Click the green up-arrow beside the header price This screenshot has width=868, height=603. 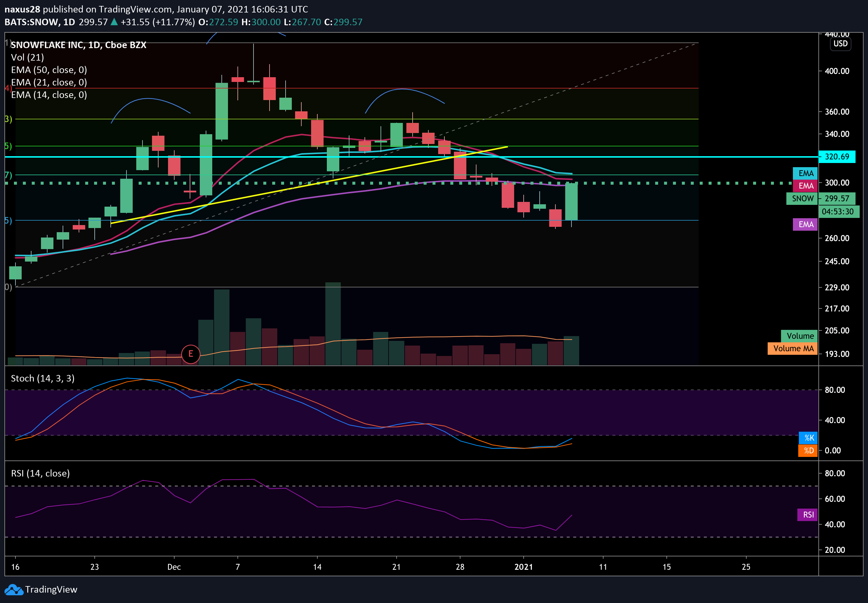click(114, 22)
